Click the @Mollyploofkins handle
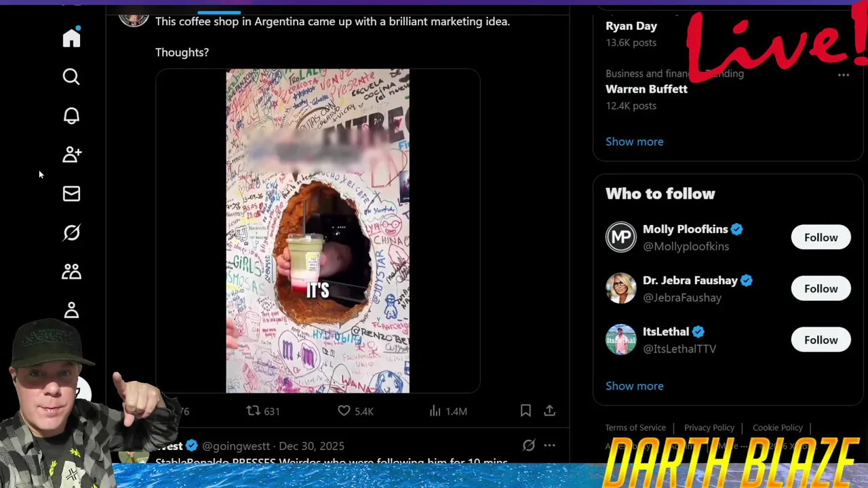Viewport: 868px width, 488px height. point(686,246)
